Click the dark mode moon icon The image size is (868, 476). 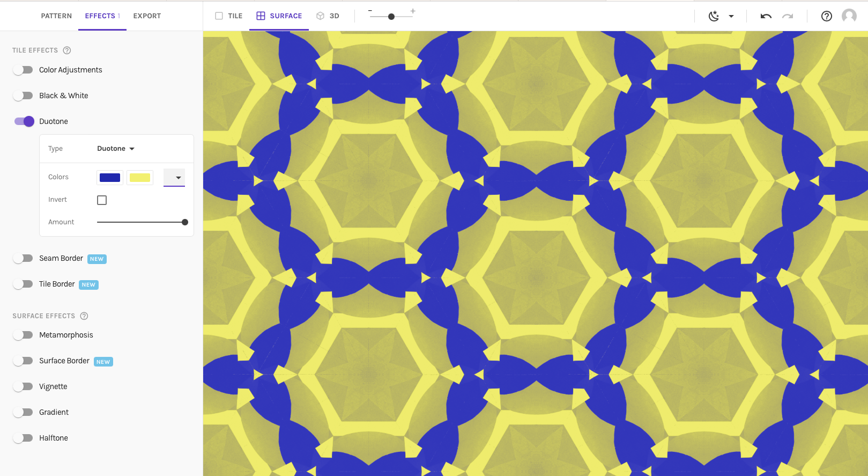tap(714, 16)
